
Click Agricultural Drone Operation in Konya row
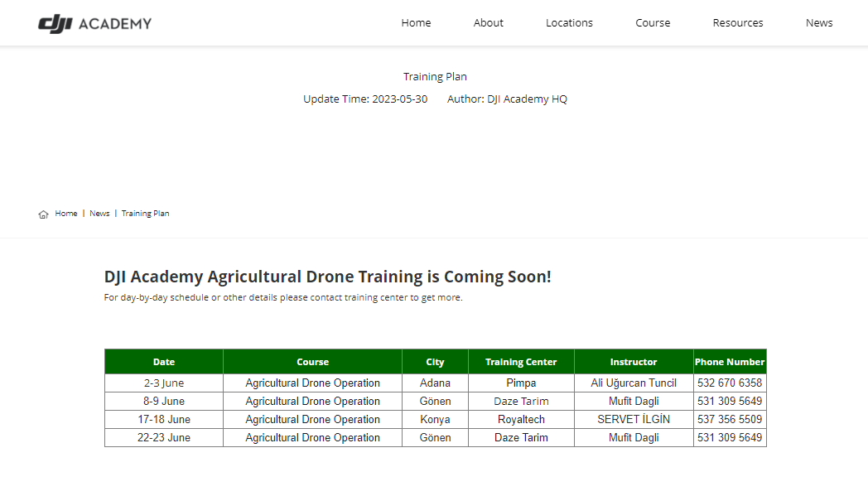click(313, 420)
